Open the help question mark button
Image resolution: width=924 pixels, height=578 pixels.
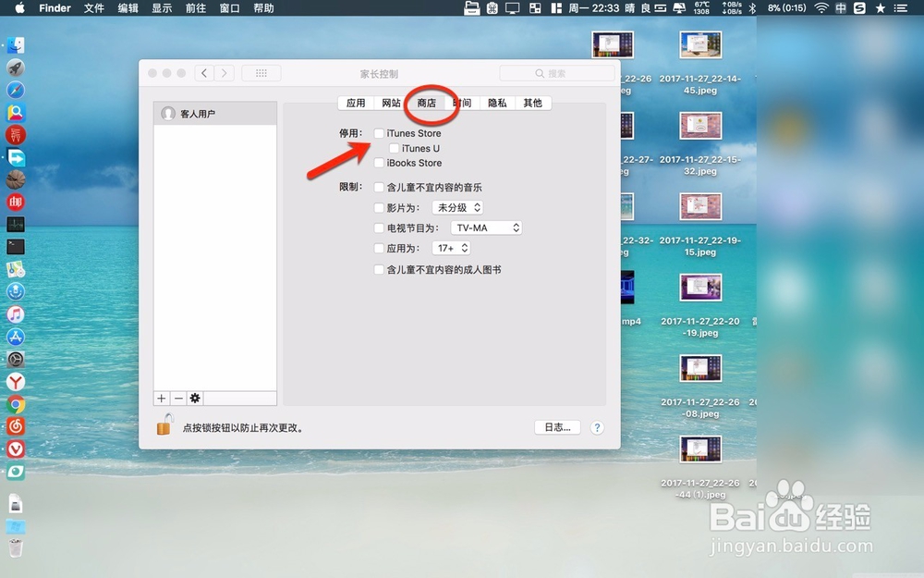point(597,427)
